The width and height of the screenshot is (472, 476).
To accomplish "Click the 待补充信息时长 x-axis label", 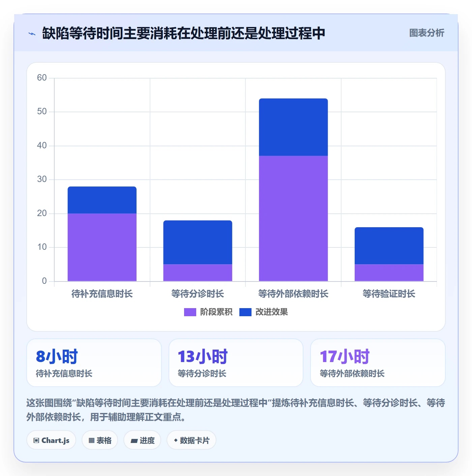I will pos(102,294).
